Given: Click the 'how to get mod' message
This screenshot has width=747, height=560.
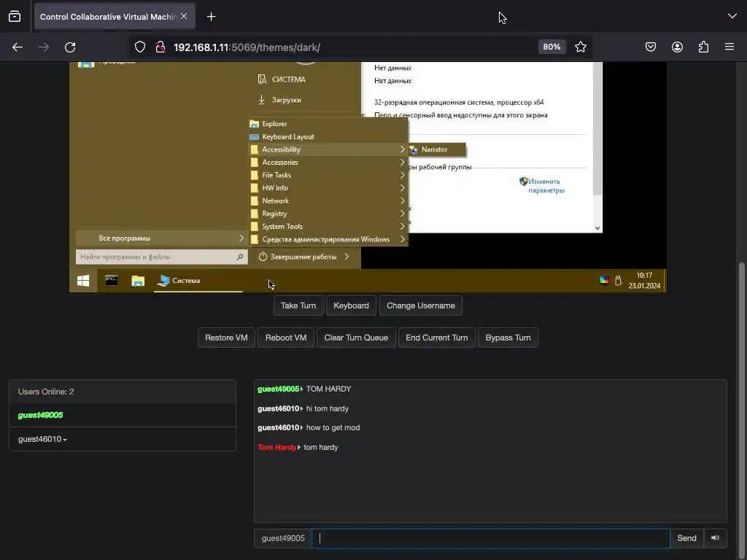Looking at the screenshot, I should pos(333,427).
